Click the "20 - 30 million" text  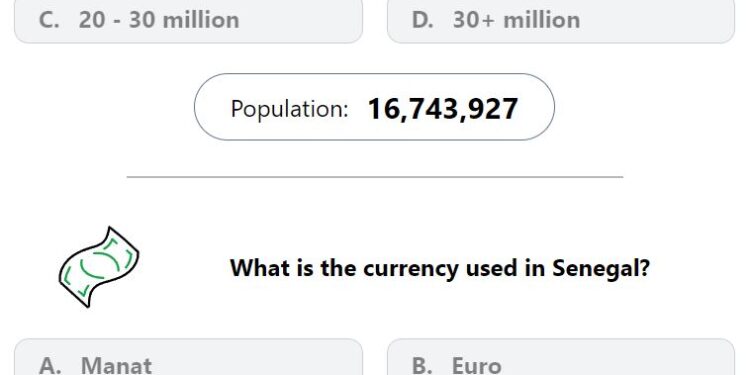click(159, 20)
